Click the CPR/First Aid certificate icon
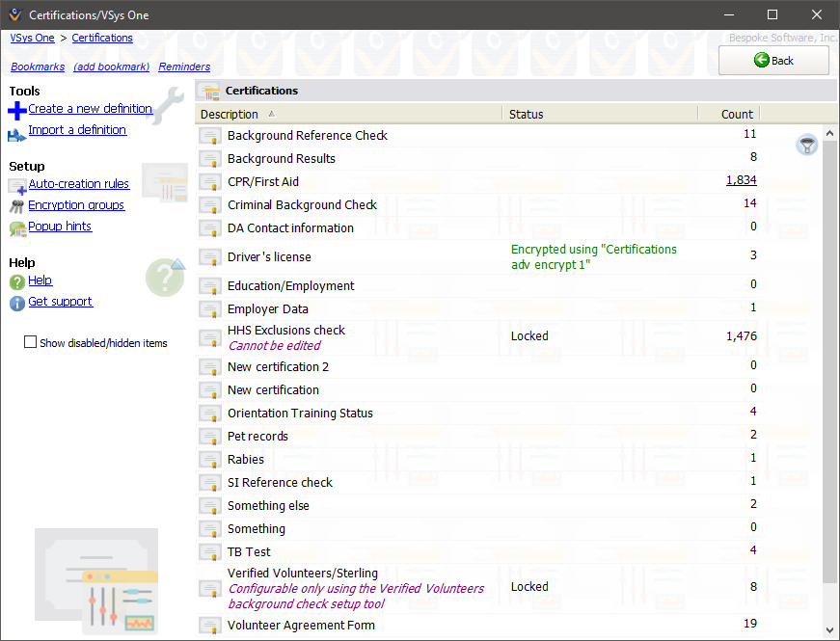The image size is (840, 641). [x=210, y=182]
